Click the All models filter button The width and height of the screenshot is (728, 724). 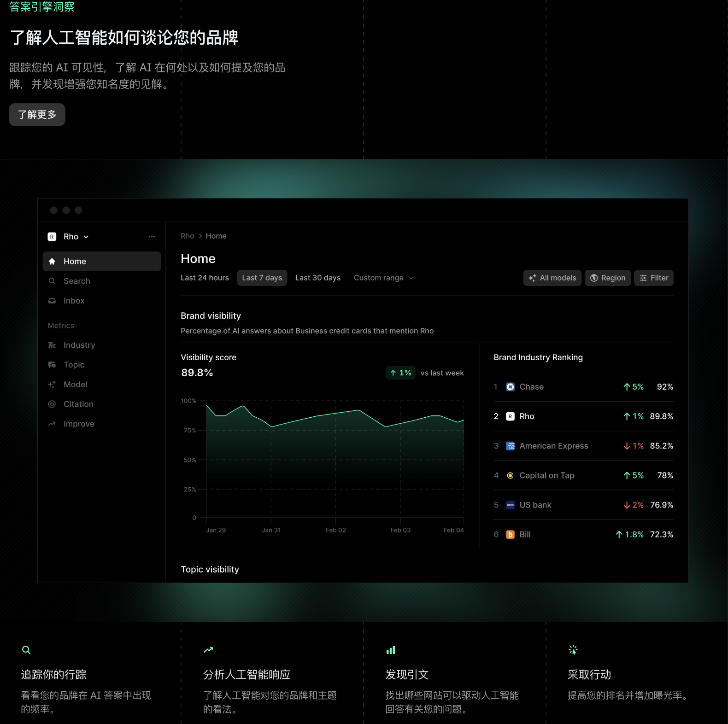(x=552, y=278)
